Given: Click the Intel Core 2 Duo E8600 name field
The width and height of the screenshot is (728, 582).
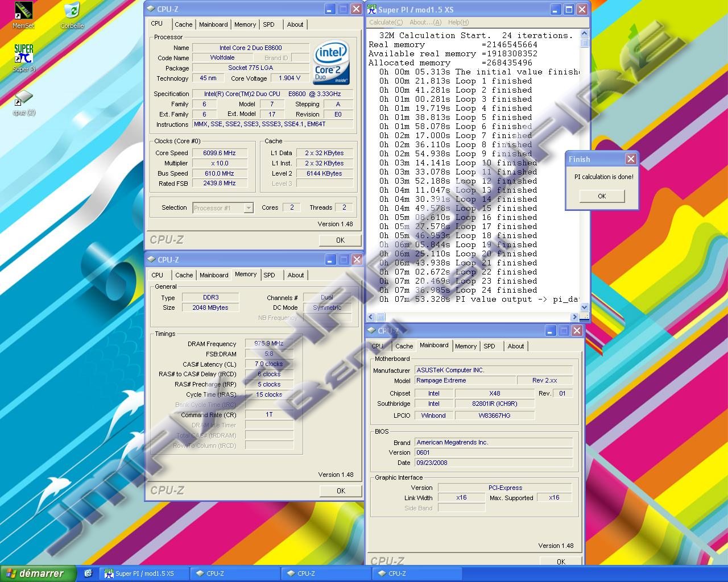Looking at the screenshot, I should pyautogui.click(x=250, y=48).
